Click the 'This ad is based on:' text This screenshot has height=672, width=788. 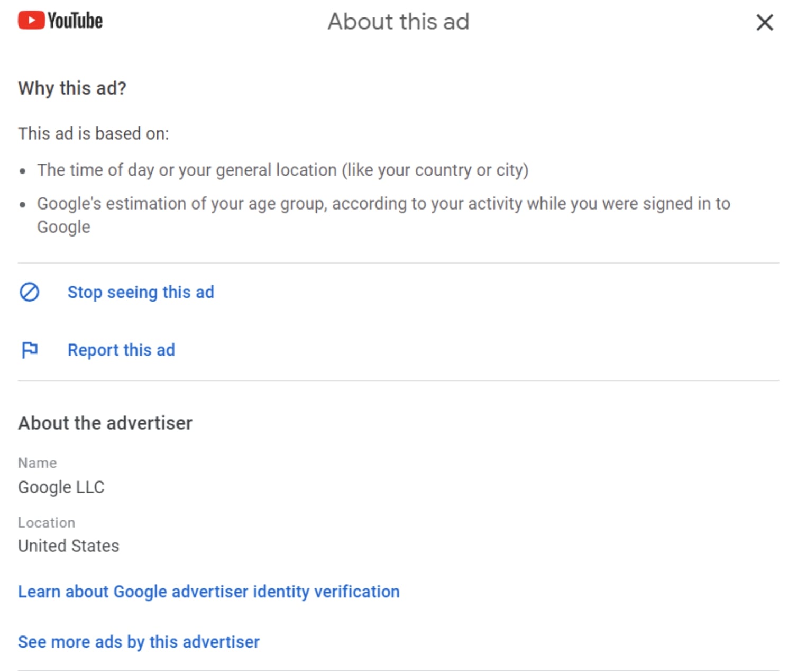[94, 133]
